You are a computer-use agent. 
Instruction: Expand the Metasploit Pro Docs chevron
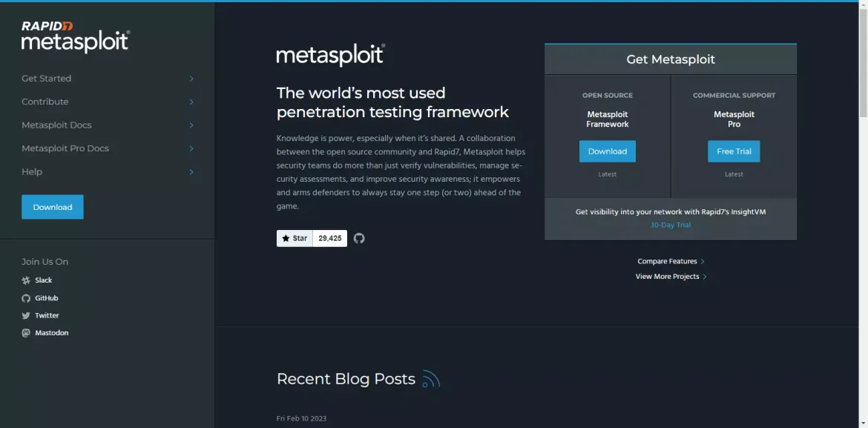(191, 148)
